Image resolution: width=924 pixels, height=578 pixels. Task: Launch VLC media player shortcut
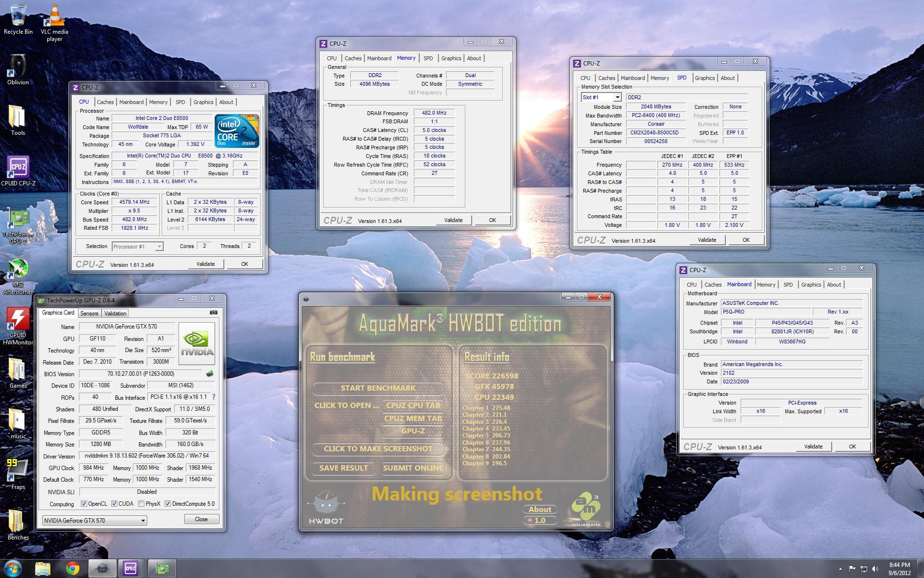pos(54,23)
